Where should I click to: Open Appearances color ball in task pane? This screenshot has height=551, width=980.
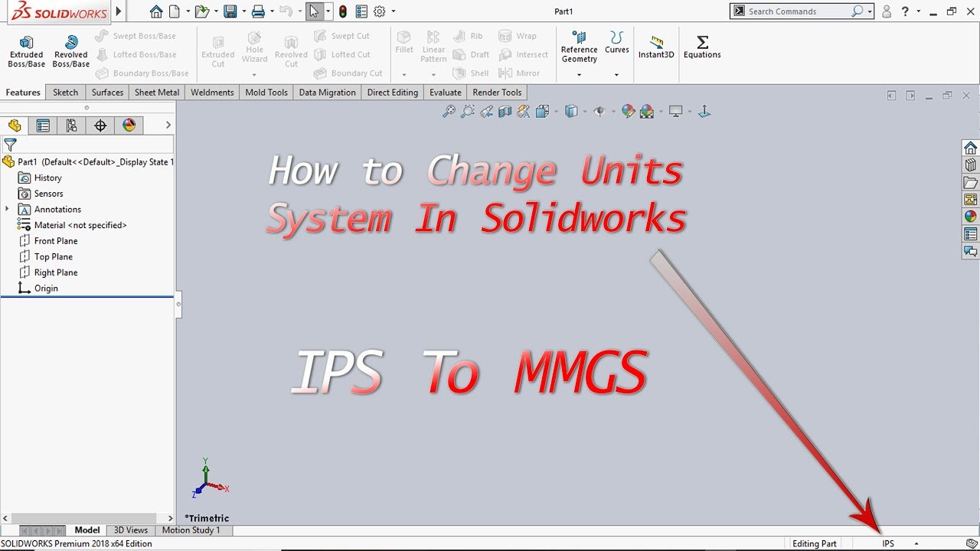coord(970,217)
